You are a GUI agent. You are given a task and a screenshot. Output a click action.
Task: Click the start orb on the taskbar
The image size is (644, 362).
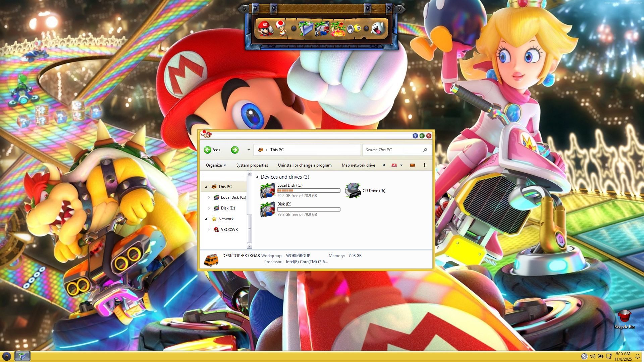6,356
